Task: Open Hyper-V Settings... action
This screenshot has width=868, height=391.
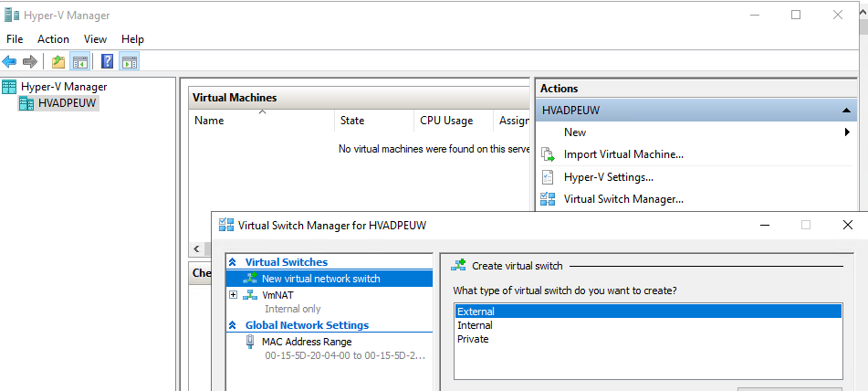Action: click(609, 177)
